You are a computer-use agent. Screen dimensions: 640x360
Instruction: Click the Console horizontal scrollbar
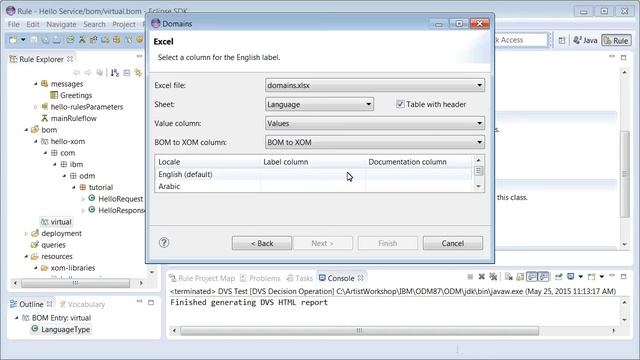pyautogui.click(x=359, y=330)
